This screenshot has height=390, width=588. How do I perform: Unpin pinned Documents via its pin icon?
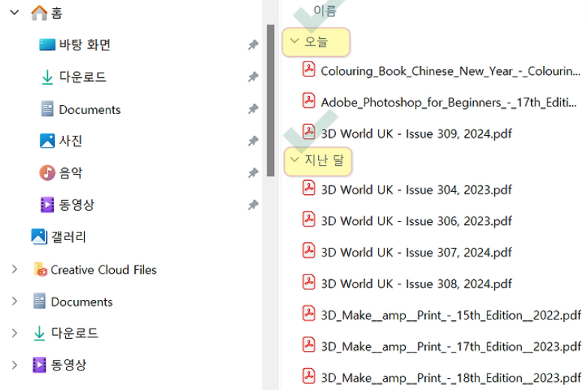[x=253, y=109]
